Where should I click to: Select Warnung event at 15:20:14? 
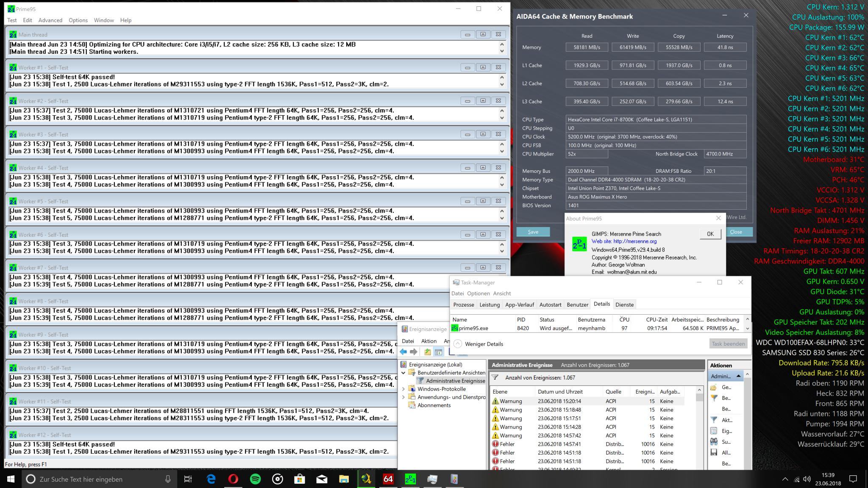tap(587, 401)
